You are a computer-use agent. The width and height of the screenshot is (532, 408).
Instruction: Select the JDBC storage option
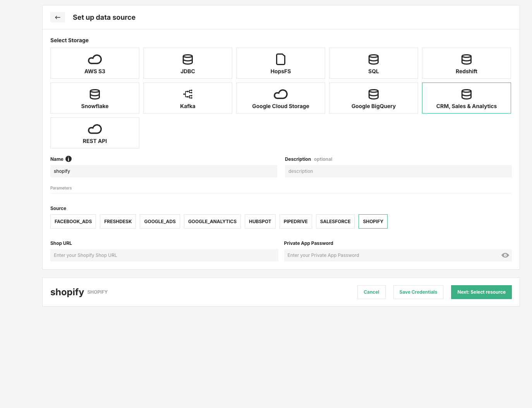click(187, 63)
